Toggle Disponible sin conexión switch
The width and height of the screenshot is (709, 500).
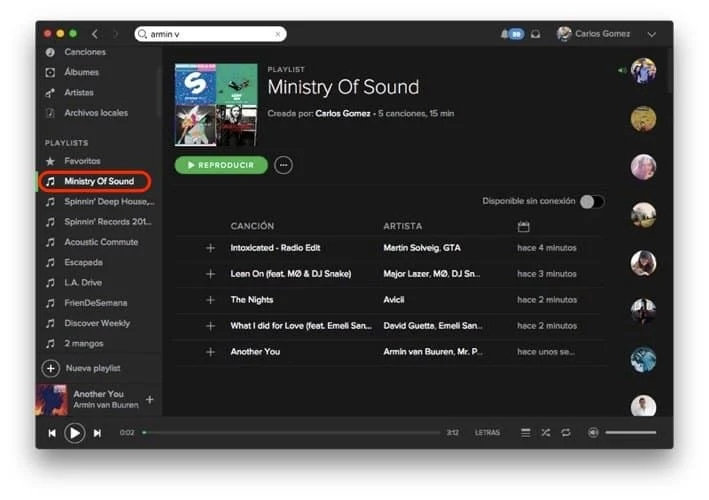coord(592,202)
